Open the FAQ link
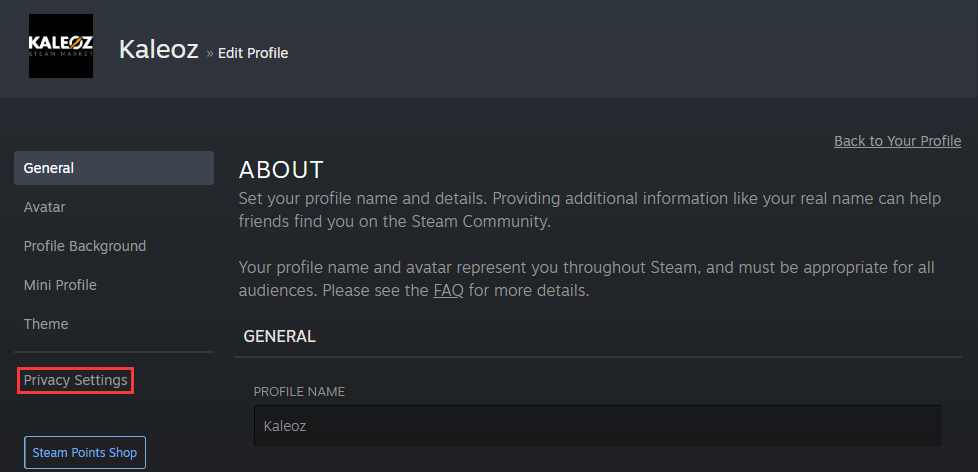The height and width of the screenshot is (472, 978). click(448, 291)
